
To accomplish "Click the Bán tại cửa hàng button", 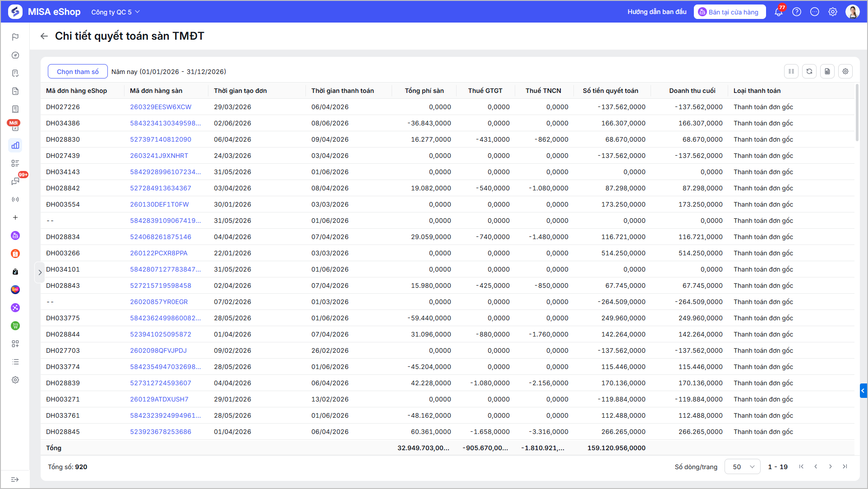I will (729, 12).
